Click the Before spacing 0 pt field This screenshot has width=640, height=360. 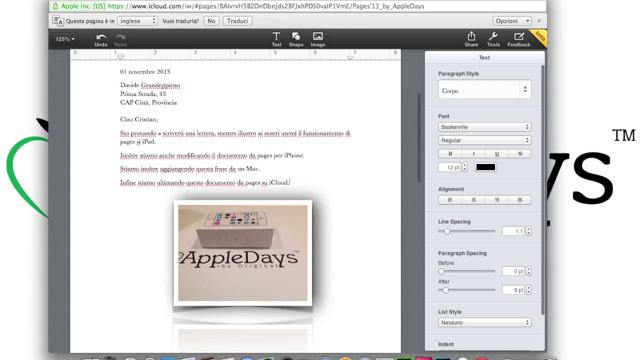click(513, 271)
